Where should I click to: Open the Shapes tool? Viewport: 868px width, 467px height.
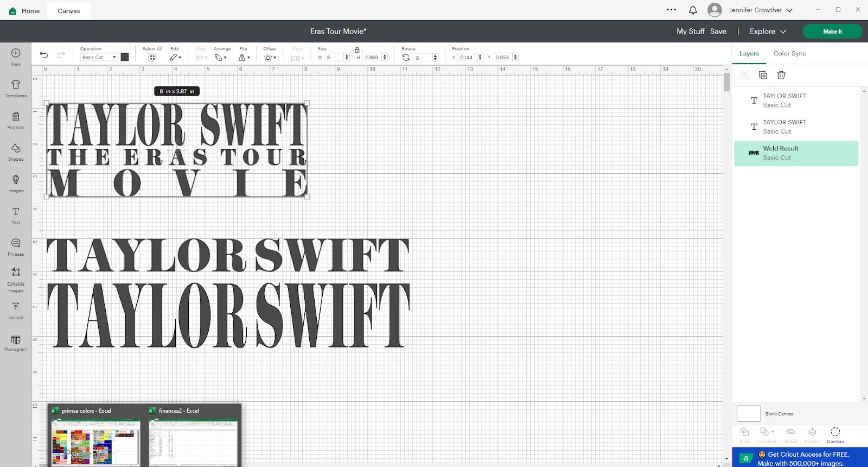coord(16,148)
